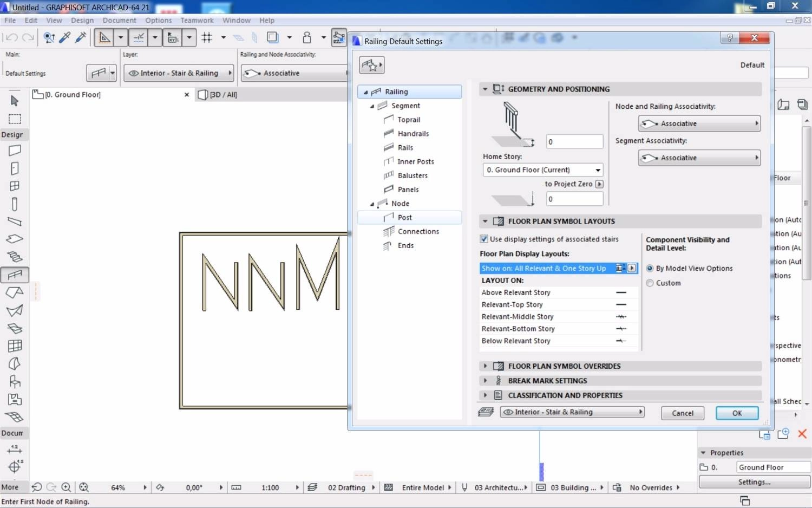Open the Document menu

119,21
